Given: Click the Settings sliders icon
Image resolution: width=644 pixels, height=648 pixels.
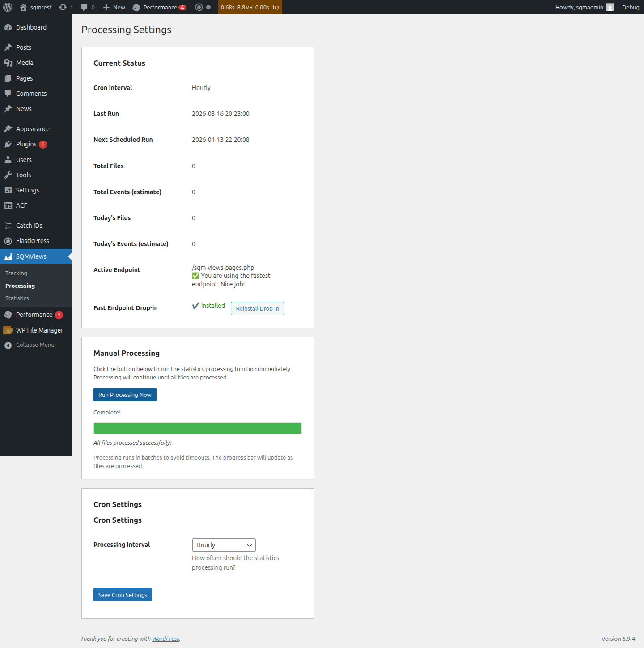Looking at the screenshot, I should coord(8,190).
